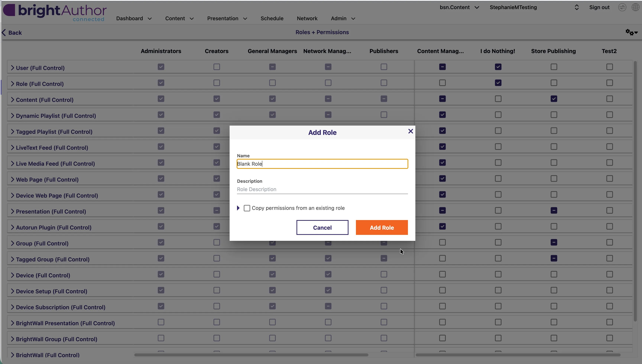Screen dimensions: 642x364
Task: Open the gears settings menu icon
Action: (631, 32)
